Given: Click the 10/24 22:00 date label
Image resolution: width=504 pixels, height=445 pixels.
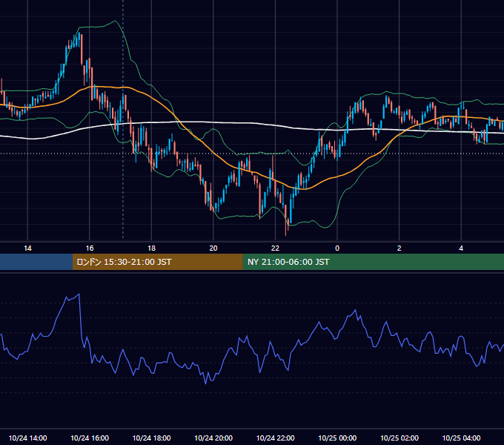Looking at the screenshot, I should click(275, 438).
